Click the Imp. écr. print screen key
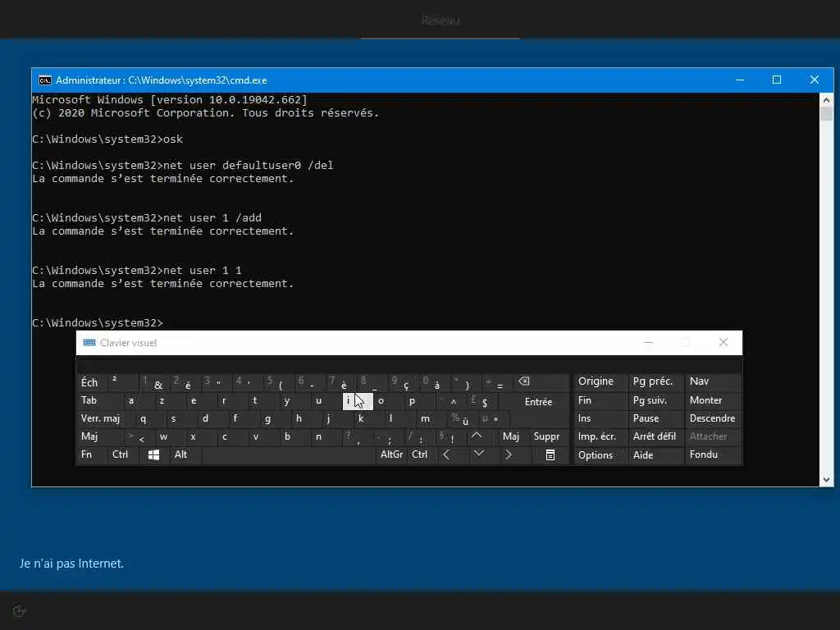The image size is (840, 630). (599, 436)
